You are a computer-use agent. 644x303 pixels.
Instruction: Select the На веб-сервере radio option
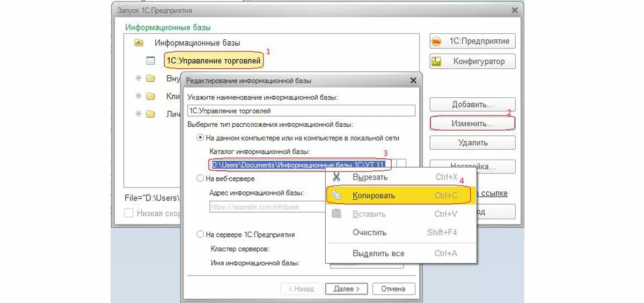click(x=201, y=178)
